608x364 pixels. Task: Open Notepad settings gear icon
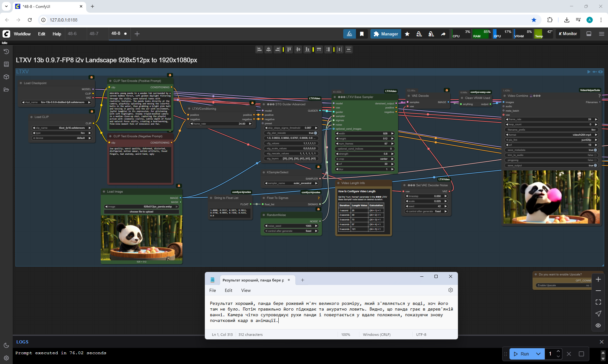451,290
